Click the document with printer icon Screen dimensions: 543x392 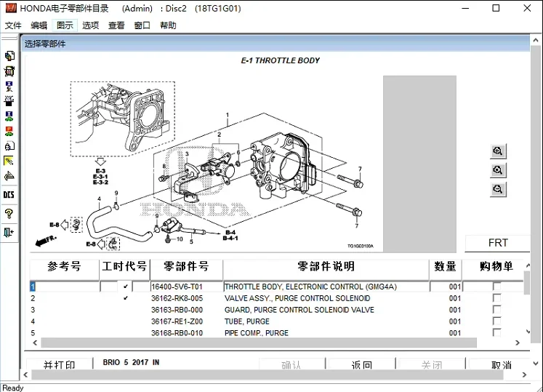click(9, 146)
